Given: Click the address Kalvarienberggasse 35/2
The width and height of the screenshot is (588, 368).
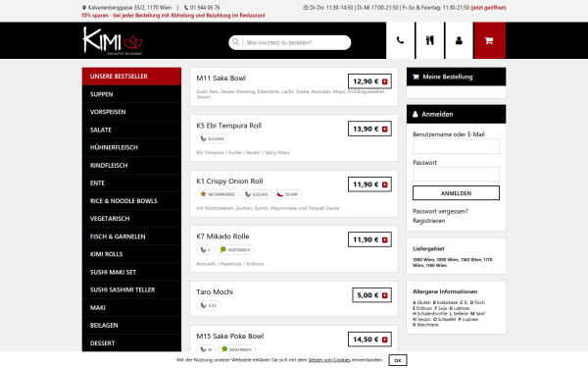Looking at the screenshot, I should pyautogui.click(x=129, y=8).
